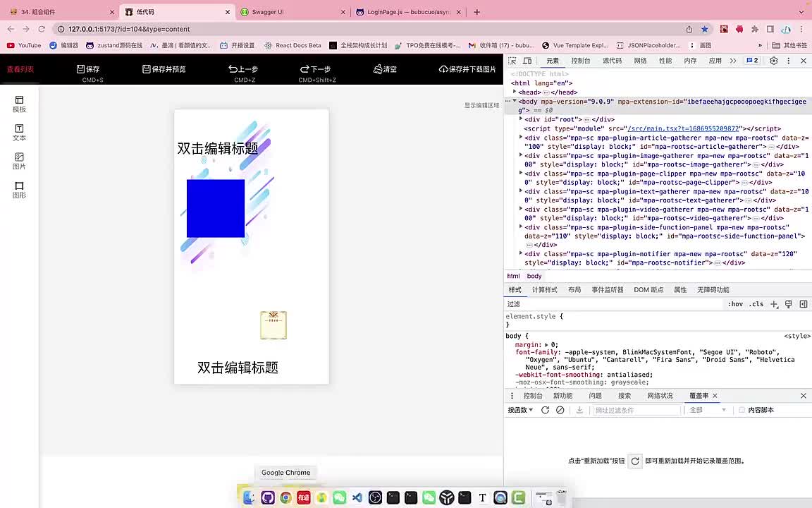Expand mpa-plugin-image-gatherer div node
The image size is (812, 508).
tap(521, 155)
